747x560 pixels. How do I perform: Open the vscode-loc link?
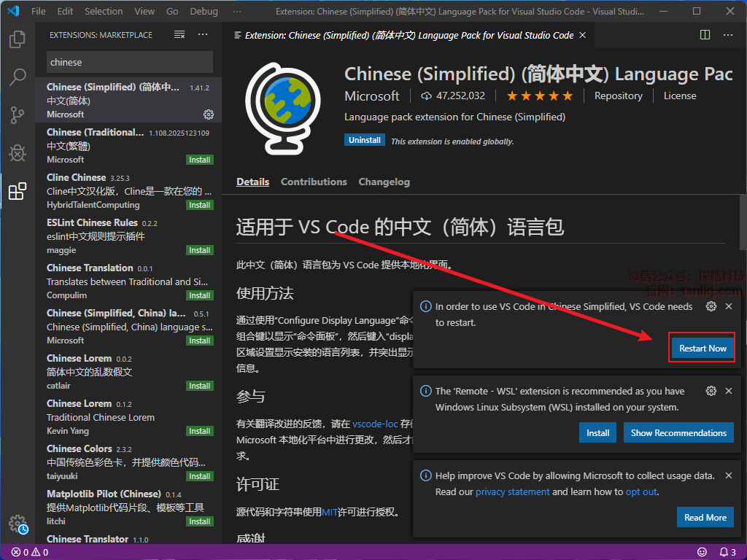point(375,424)
